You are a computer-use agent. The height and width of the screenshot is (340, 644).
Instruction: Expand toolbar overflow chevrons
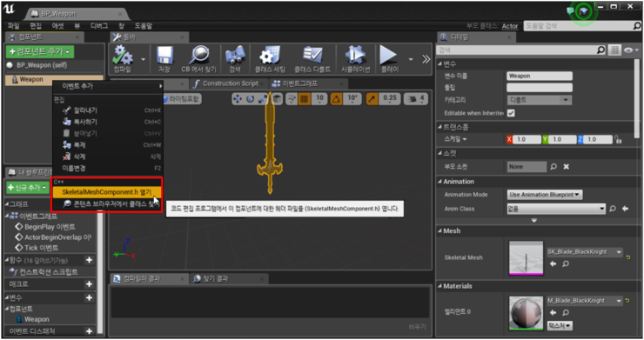(426, 59)
